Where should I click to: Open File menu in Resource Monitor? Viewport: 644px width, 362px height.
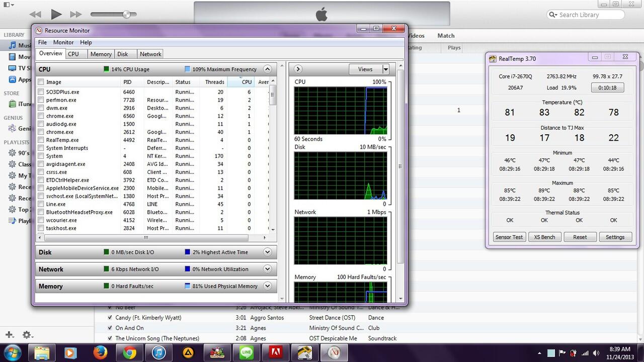click(42, 42)
